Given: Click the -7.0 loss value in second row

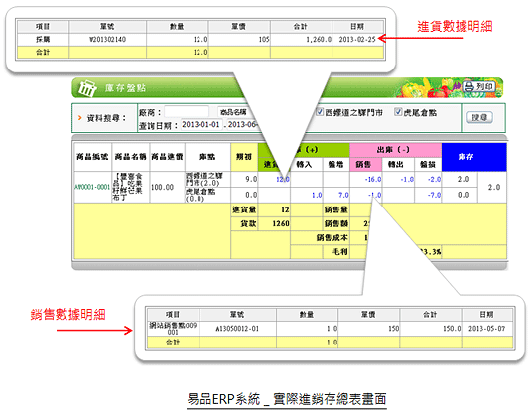Looking at the screenshot, I should (434, 195).
